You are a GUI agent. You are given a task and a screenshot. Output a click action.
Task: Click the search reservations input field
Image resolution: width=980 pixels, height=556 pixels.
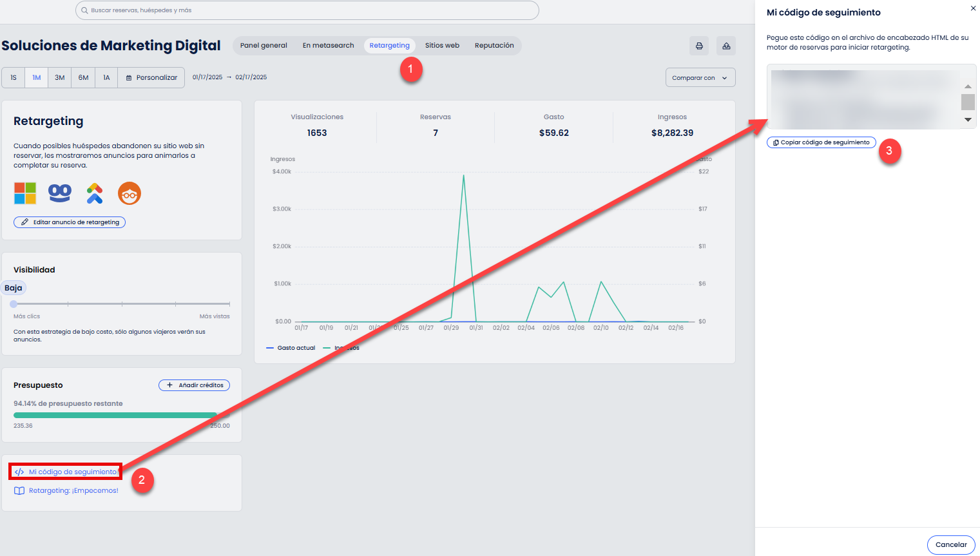[x=307, y=10]
